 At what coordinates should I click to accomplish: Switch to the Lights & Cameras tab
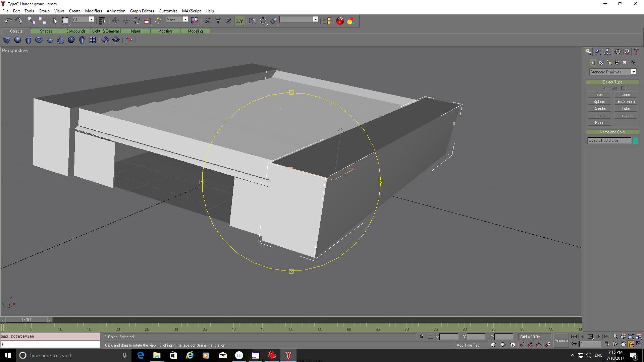[106, 31]
